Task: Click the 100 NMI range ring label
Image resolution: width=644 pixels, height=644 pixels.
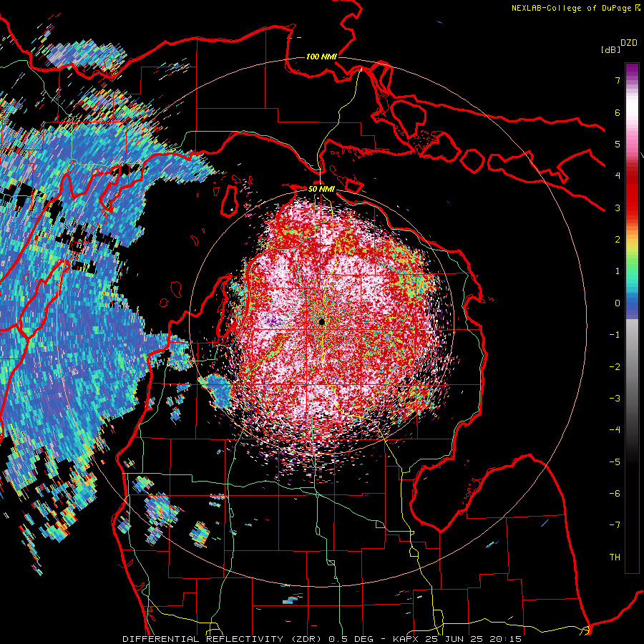Action: point(321,57)
